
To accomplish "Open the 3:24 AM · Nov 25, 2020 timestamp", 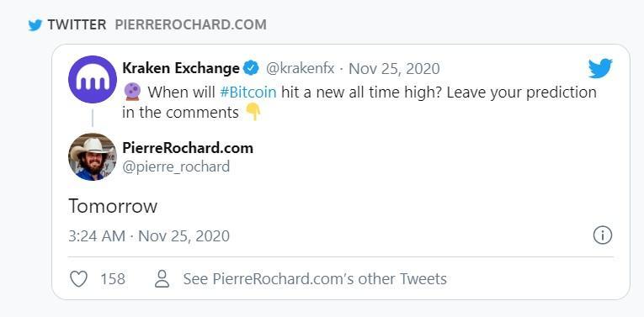I will tap(149, 235).
